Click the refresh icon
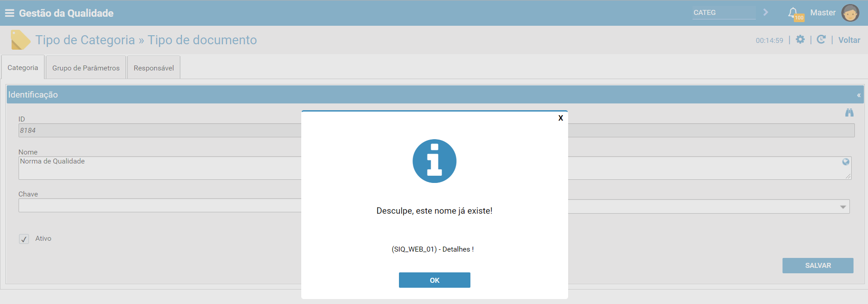The image size is (868, 304). [821, 39]
